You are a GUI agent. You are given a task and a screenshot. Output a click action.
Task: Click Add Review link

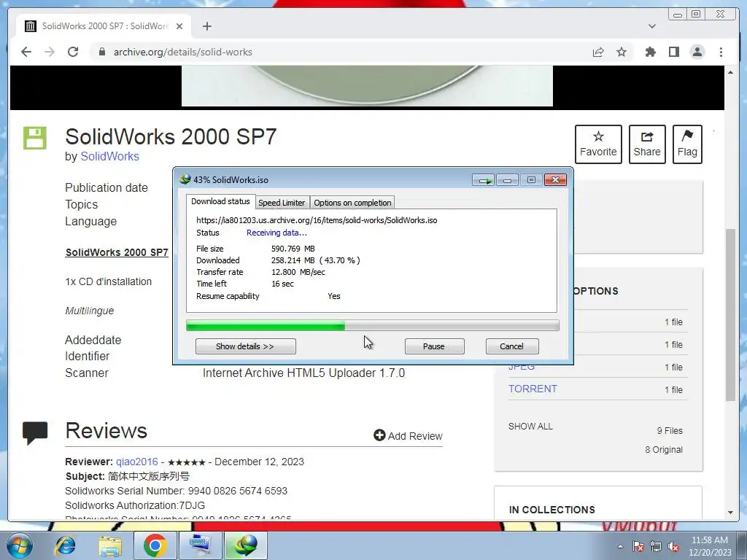tap(409, 436)
